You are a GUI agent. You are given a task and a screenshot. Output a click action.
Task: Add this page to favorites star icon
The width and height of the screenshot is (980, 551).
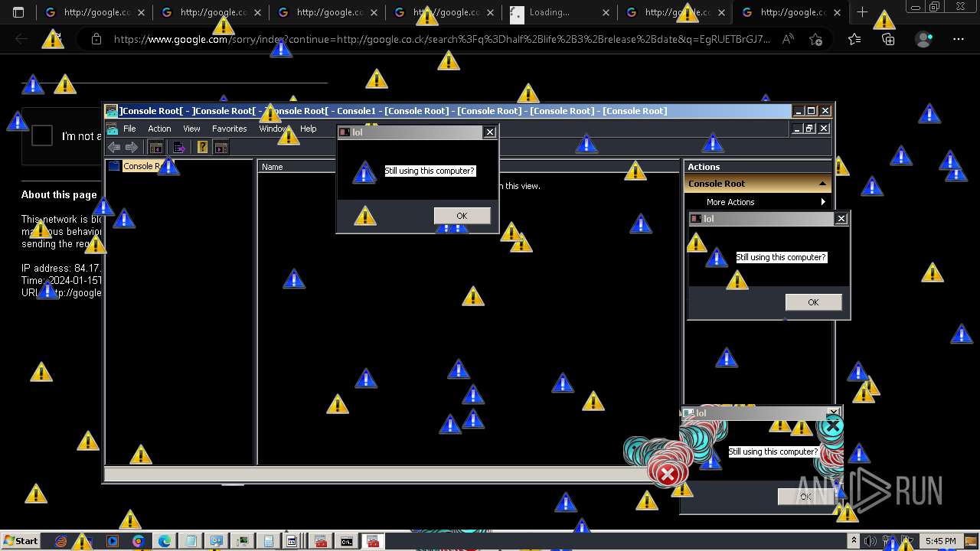click(x=815, y=39)
